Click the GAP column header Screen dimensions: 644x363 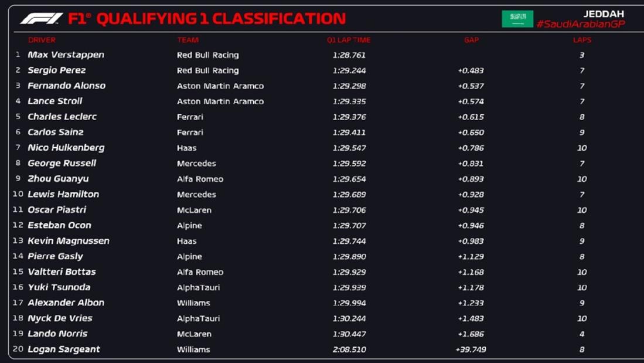pos(471,40)
